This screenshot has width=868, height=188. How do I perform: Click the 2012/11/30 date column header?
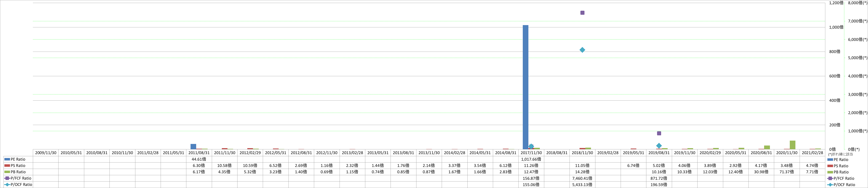[x=327, y=153]
